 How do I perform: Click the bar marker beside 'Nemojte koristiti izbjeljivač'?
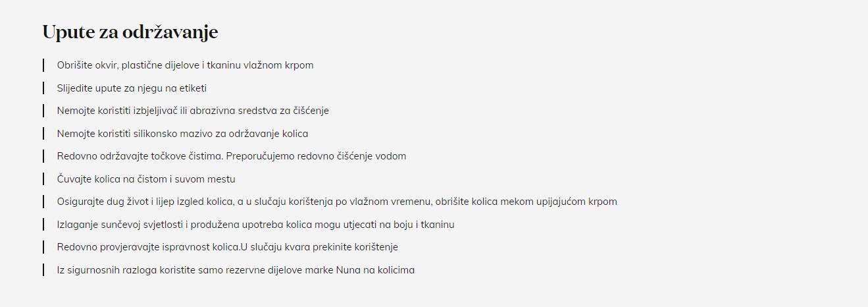pyautogui.click(x=43, y=111)
